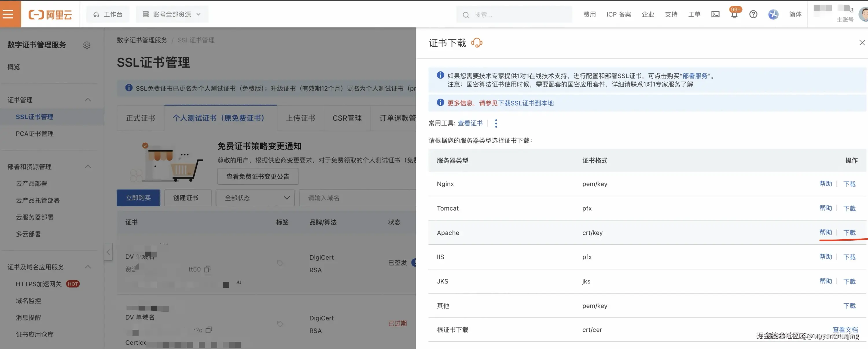Click the help question mark icon
Screen dimensions: 868x349
point(753,14)
